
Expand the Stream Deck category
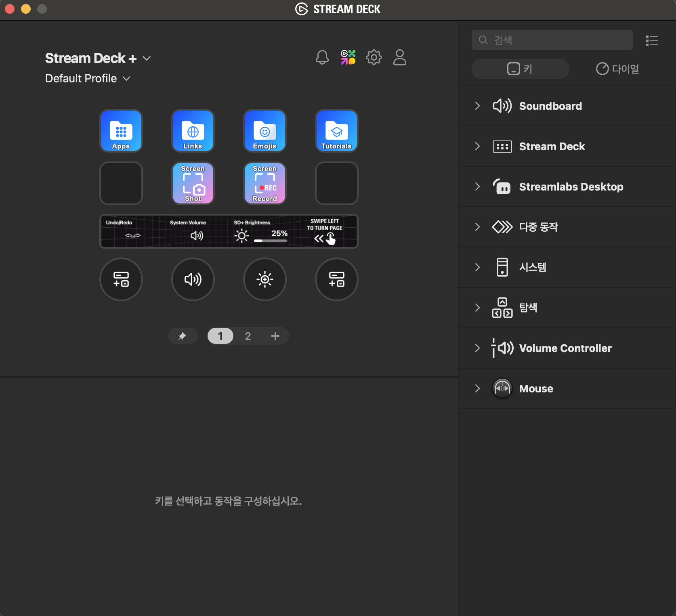click(x=477, y=146)
